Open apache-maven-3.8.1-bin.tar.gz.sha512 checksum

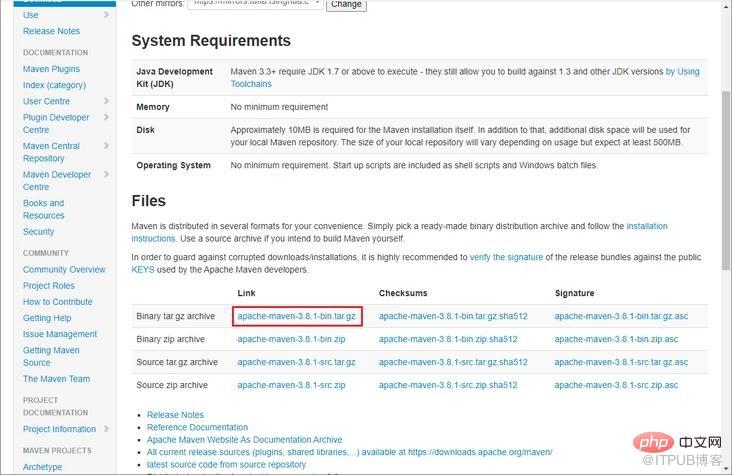453,316
